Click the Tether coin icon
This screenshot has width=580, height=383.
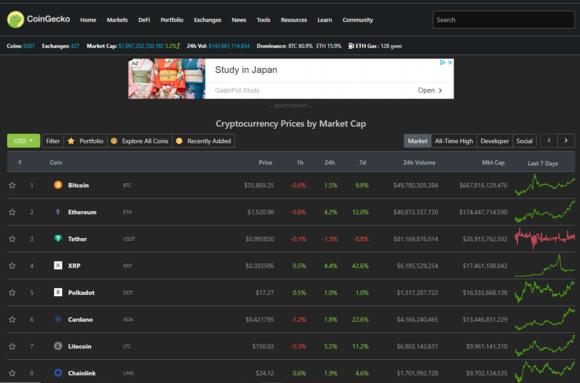point(58,239)
